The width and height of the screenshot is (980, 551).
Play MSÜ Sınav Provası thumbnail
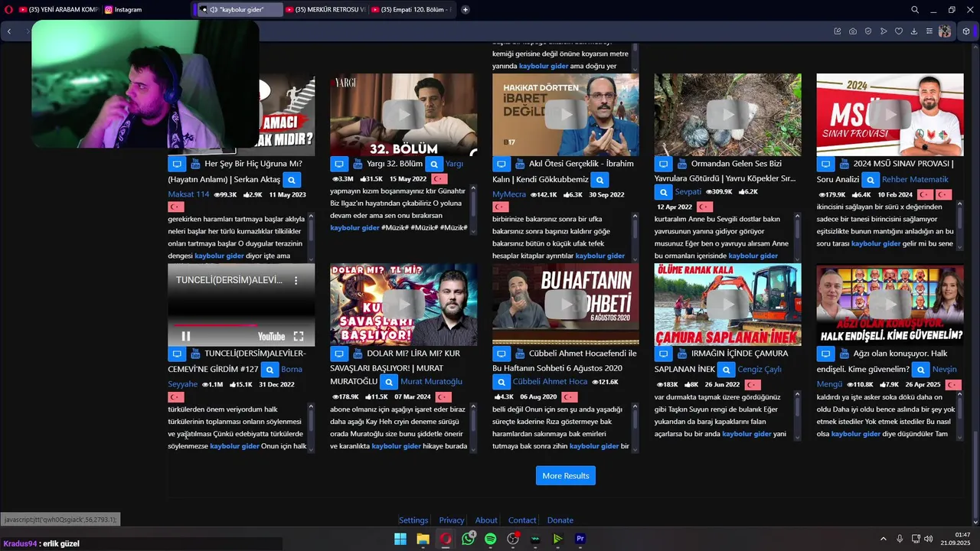point(890,115)
